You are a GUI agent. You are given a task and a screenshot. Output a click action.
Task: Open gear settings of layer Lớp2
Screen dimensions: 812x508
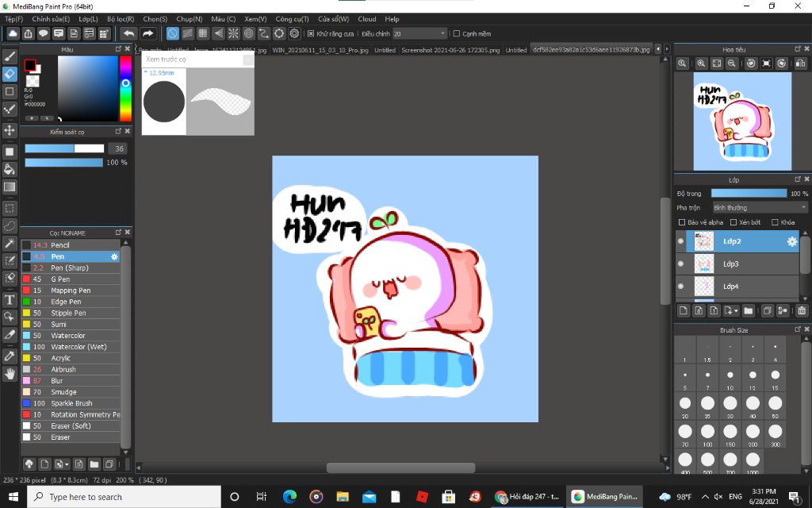pos(792,241)
